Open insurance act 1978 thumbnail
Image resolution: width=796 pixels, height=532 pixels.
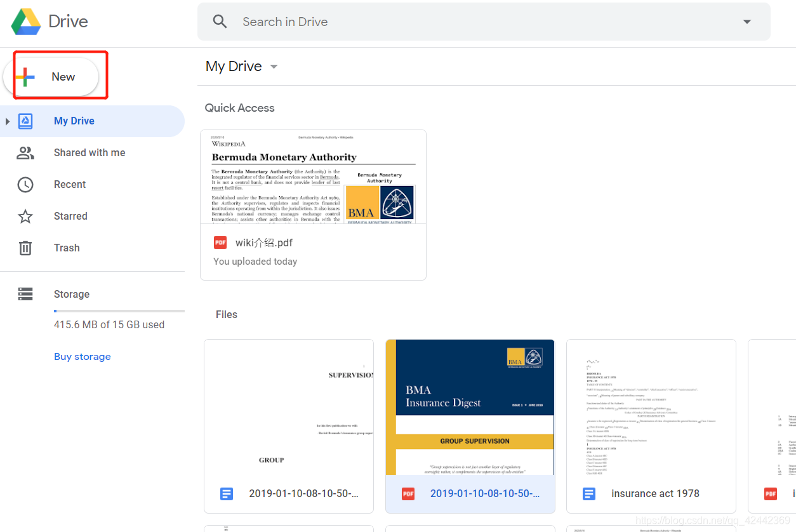(x=651, y=407)
